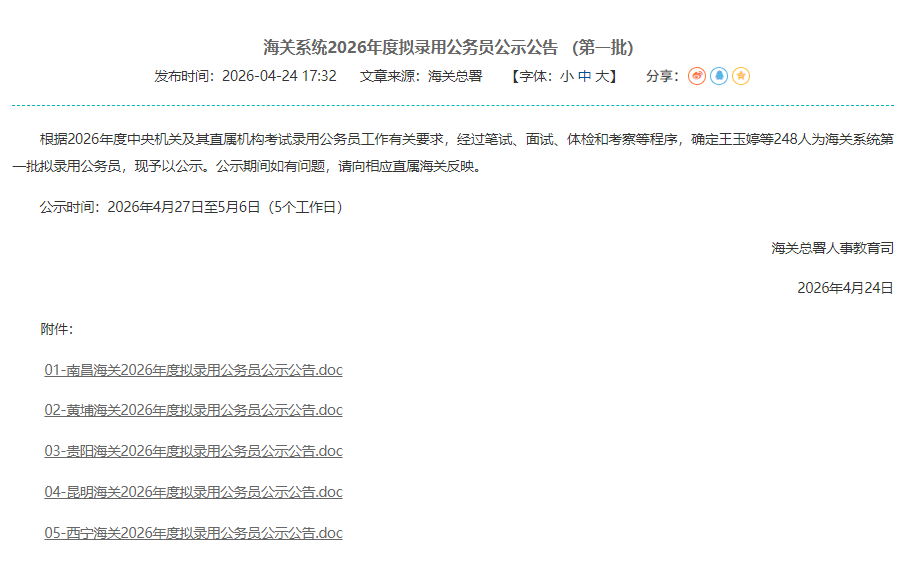909x561 pixels.
Task: Click the publish time 2026-04-24 17:32
Action: pos(279,76)
